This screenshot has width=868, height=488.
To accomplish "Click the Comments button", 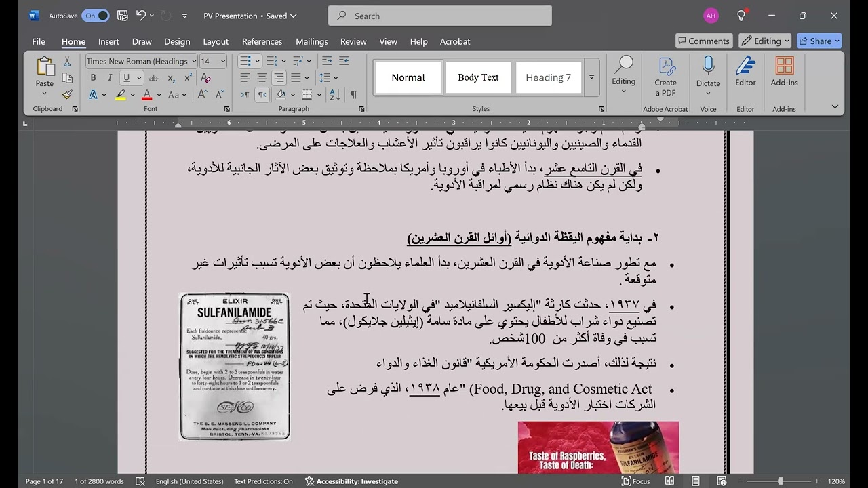I will (704, 41).
